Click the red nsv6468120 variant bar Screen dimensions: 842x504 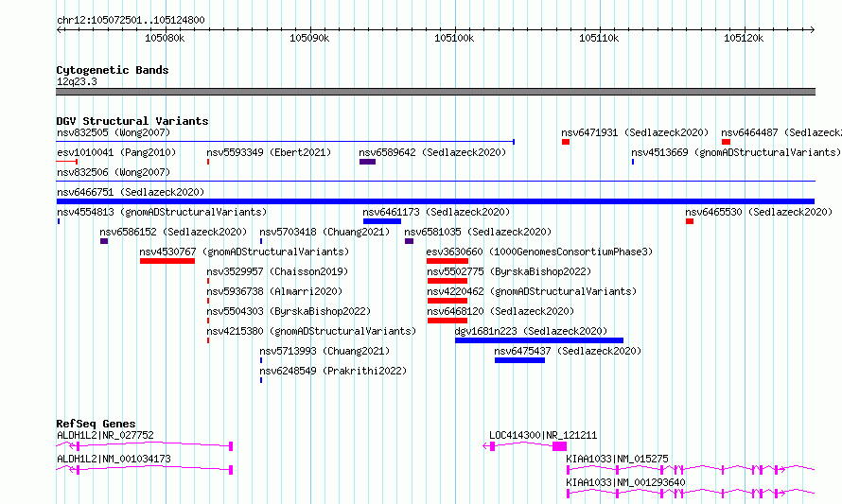coord(447,321)
